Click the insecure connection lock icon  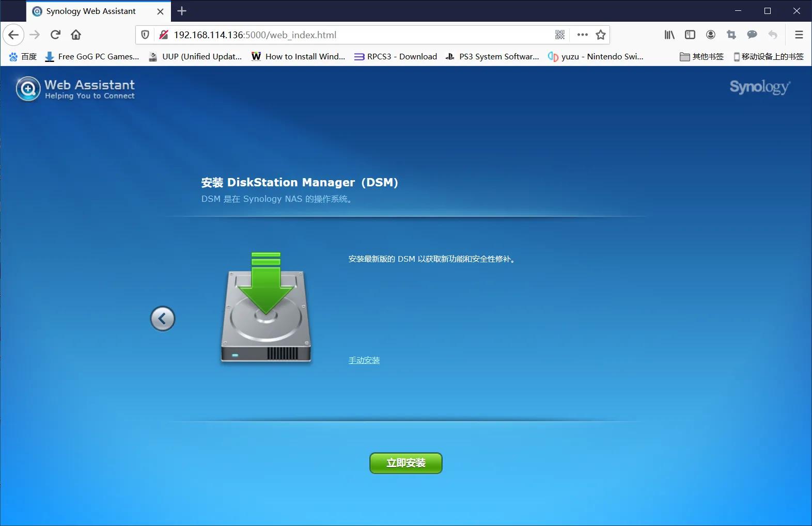click(164, 35)
